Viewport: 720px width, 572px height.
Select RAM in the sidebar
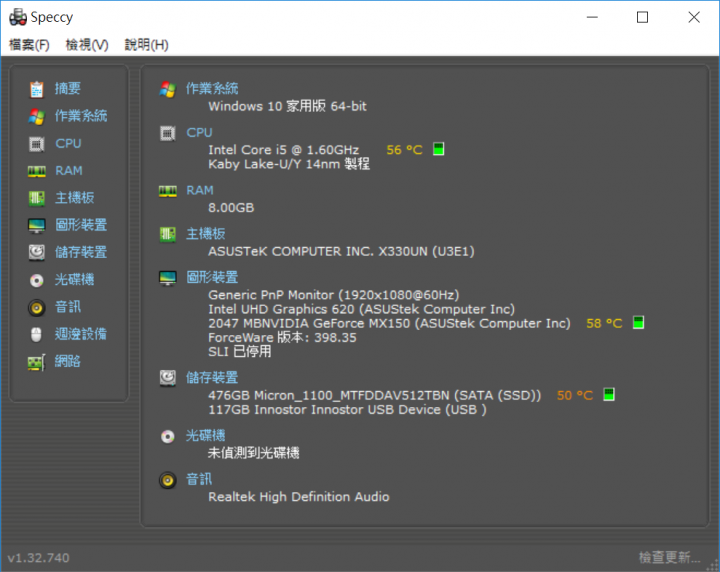69,171
